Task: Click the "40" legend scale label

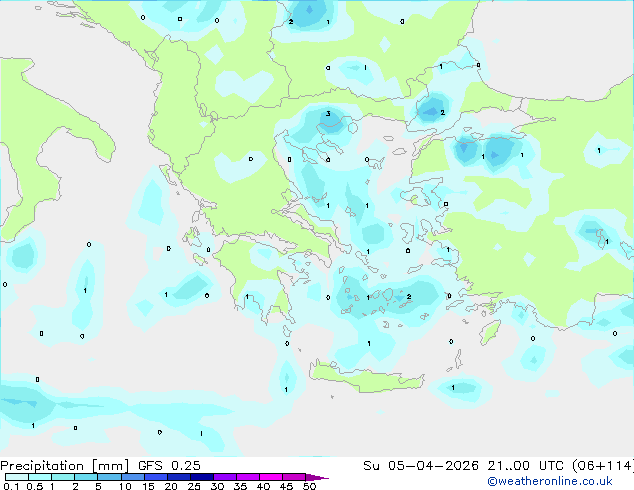Action: 263,486
